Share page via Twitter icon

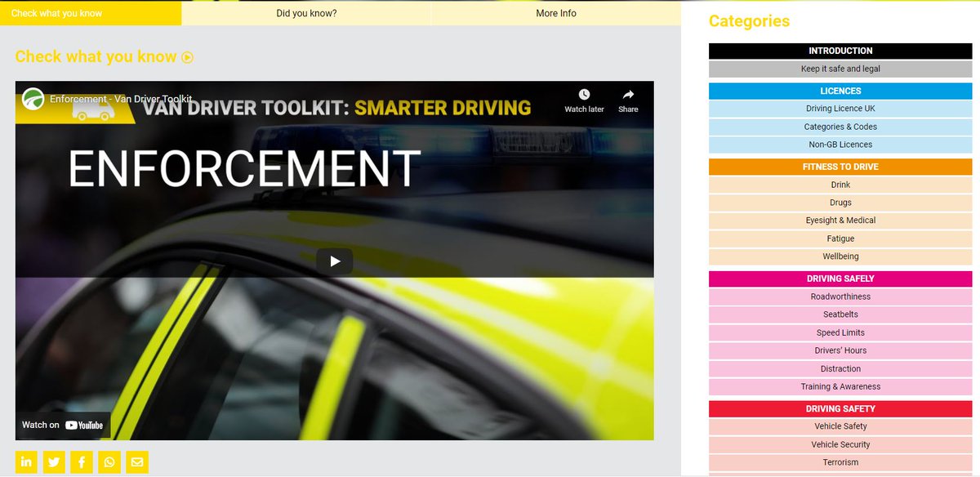(54, 462)
